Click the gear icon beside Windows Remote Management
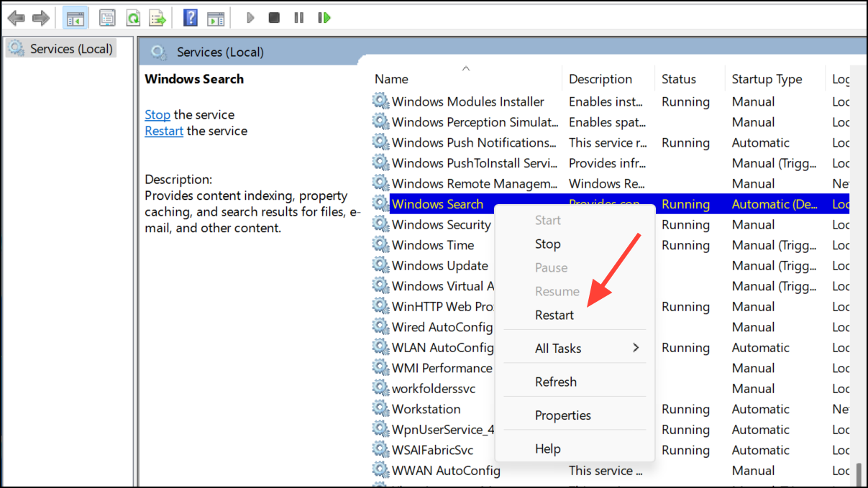Image resolution: width=868 pixels, height=488 pixels. pyautogui.click(x=380, y=183)
